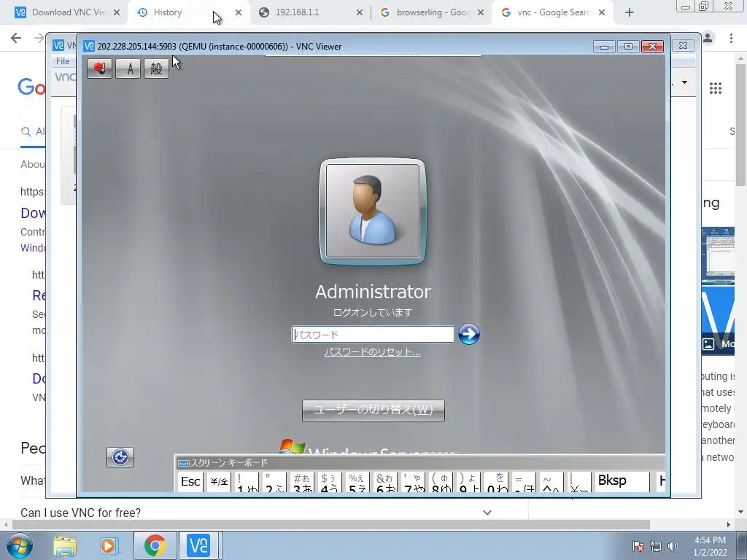The image size is (747, 560).
Task: Click the horizontal scrollbar of the Chrome page
Action: click(331, 525)
